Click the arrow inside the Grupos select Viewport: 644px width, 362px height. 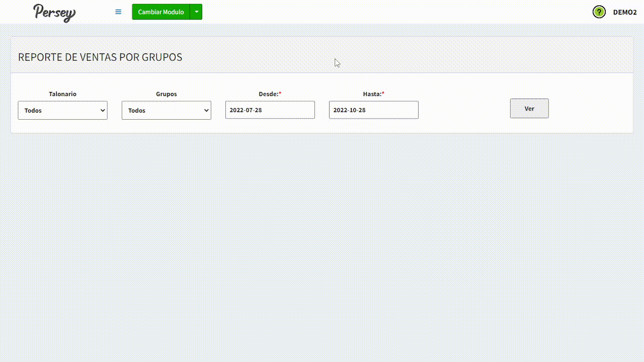pyautogui.click(x=206, y=110)
